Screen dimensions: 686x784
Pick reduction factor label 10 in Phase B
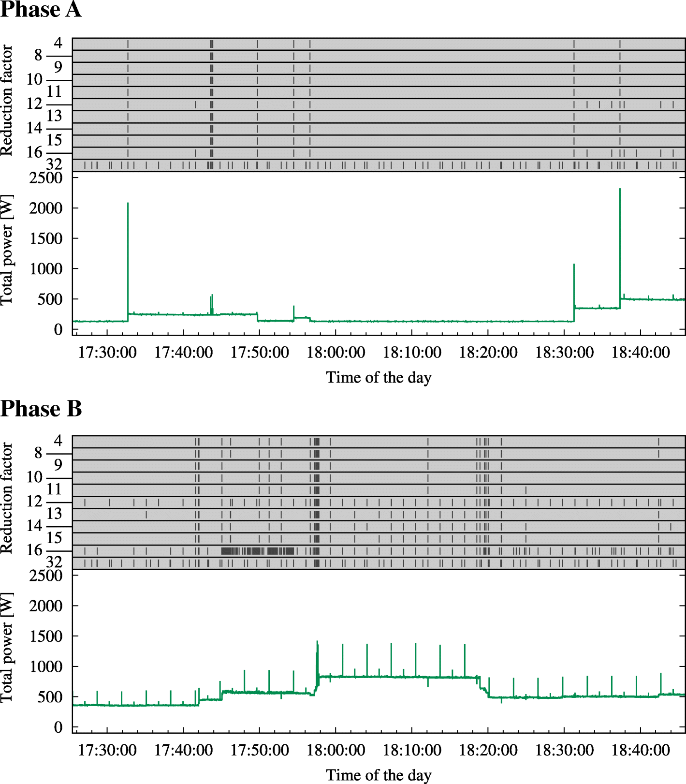click(x=34, y=477)
